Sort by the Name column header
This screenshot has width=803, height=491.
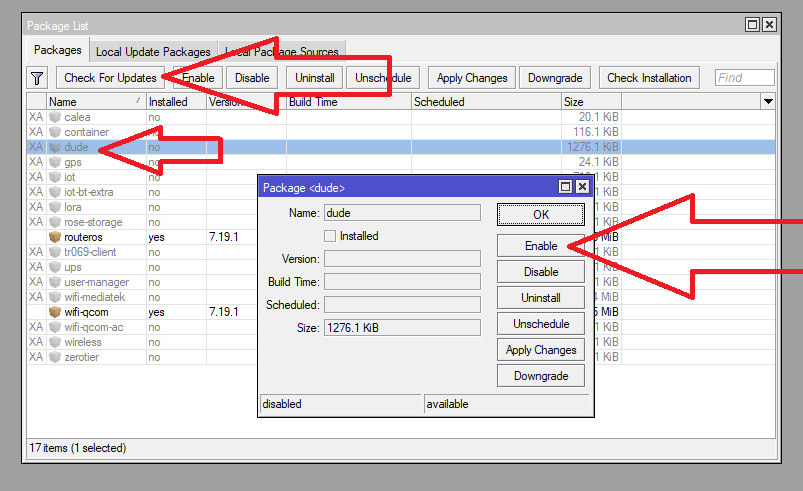(96, 101)
